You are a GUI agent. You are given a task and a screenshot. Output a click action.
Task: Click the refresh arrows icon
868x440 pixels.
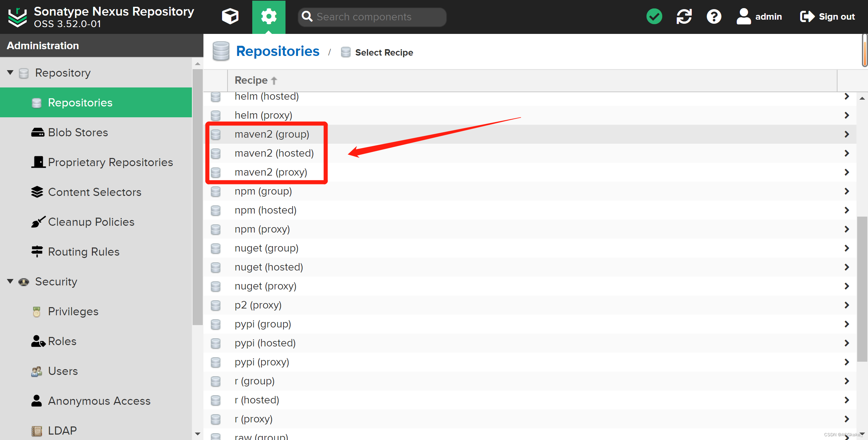pos(684,17)
